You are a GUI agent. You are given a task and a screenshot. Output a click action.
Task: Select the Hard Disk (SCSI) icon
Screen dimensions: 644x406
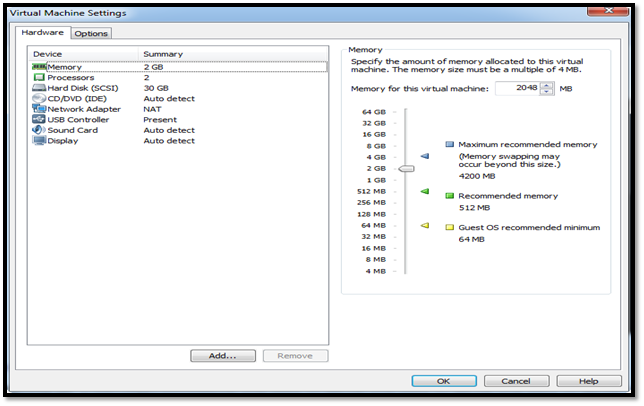tap(39, 88)
